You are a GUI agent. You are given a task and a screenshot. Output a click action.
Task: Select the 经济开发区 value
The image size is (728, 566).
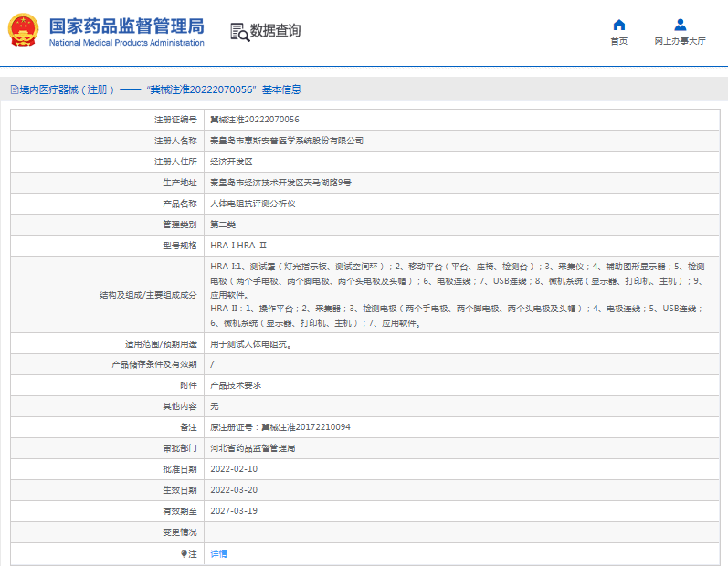(231, 162)
